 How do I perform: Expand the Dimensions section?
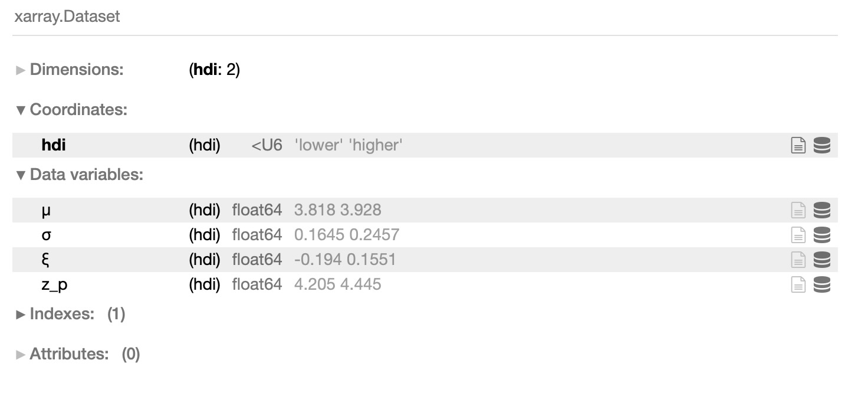(70, 70)
